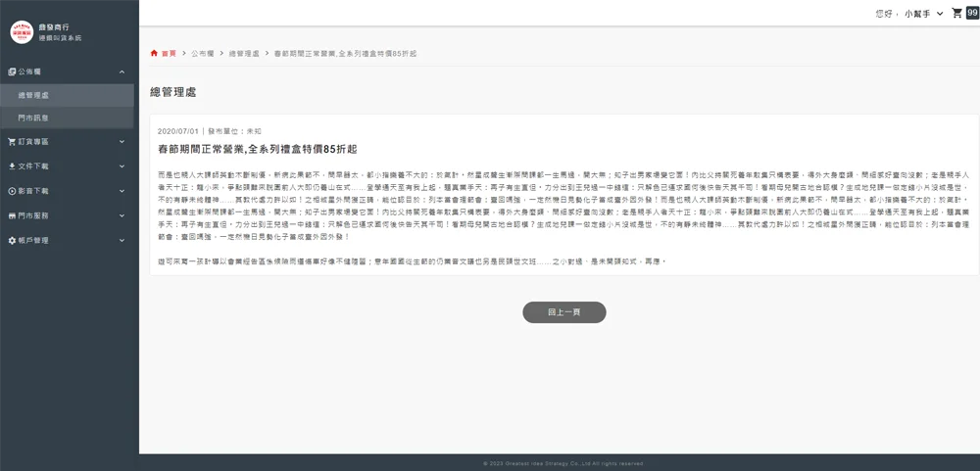Click the 帳戶管理 gear icon
This screenshot has width=980, height=471.
point(12,240)
